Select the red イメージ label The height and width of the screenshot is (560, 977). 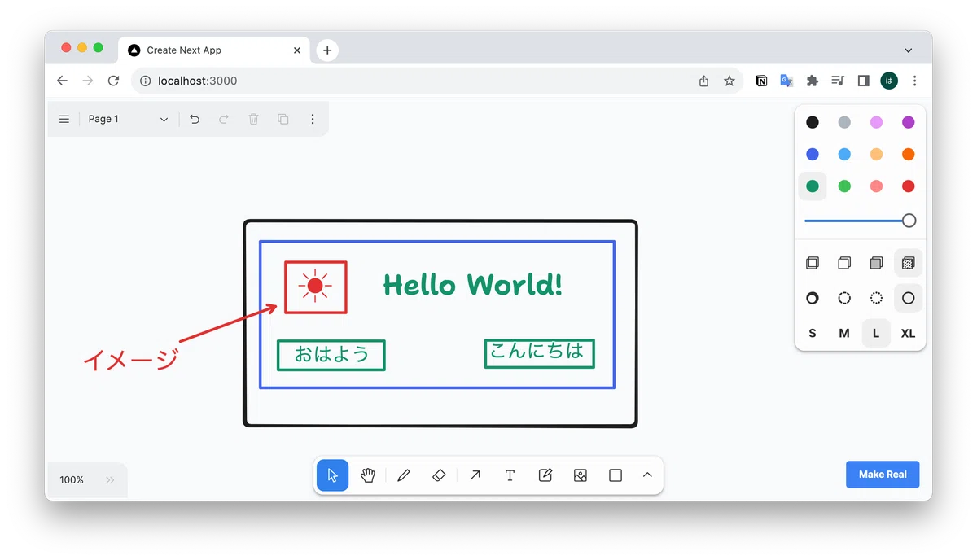(x=130, y=359)
